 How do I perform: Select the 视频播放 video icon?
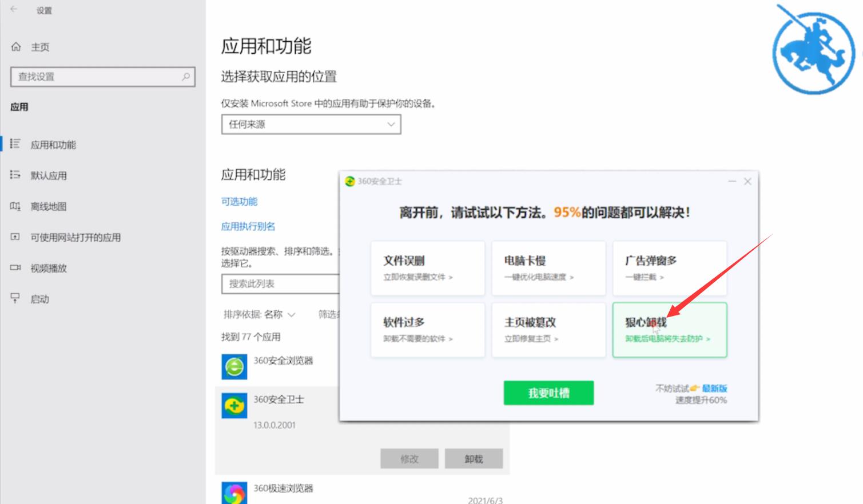click(x=15, y=267)
